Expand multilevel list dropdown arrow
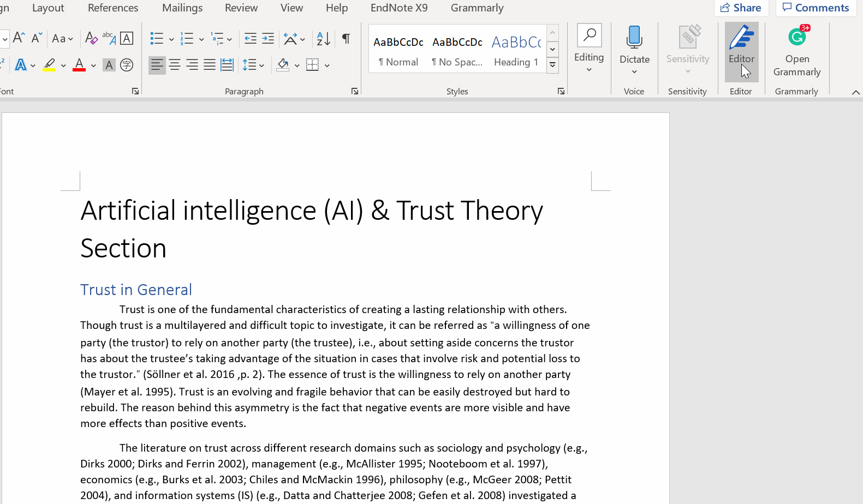This screenshot has width=863, height=504. point(229,39)
